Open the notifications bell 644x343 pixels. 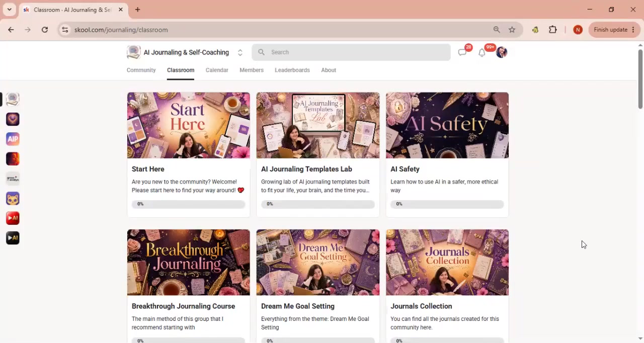pyautogui.click(x=482, y=52)
